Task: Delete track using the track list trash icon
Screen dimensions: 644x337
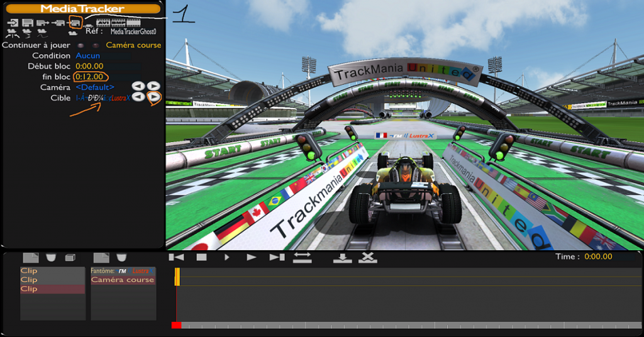Action: 121,258
